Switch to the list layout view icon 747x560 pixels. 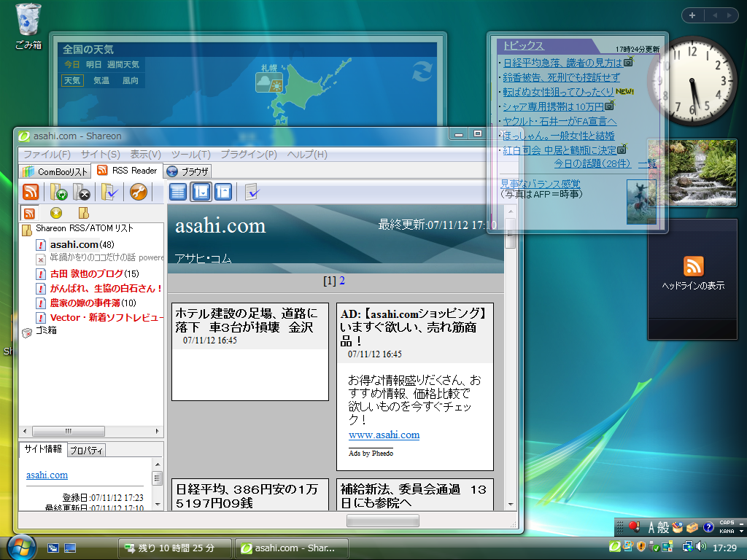pyautogui.click(x=178, y=192)
